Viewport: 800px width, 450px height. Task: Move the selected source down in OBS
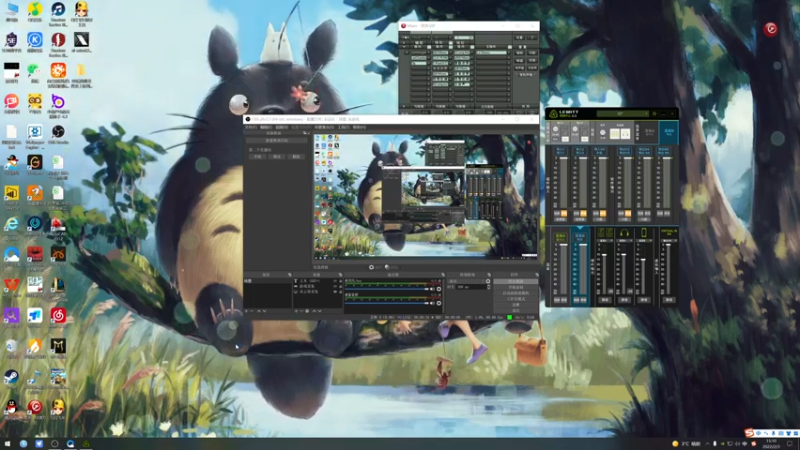[x=319, y=311]
